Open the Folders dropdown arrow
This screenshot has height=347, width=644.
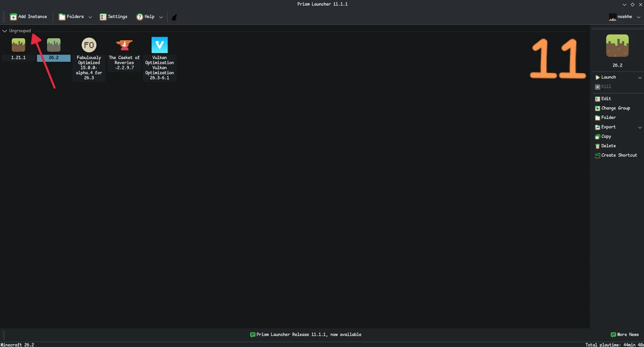pyautogui.click(x=91, y=17)
